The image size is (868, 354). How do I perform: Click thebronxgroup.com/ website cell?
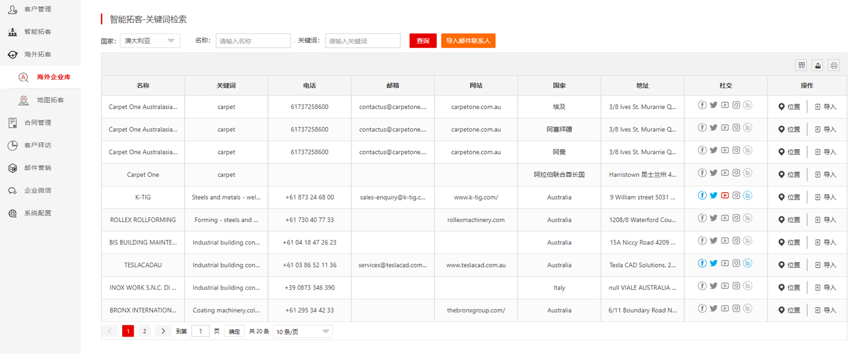click(476, 310)
